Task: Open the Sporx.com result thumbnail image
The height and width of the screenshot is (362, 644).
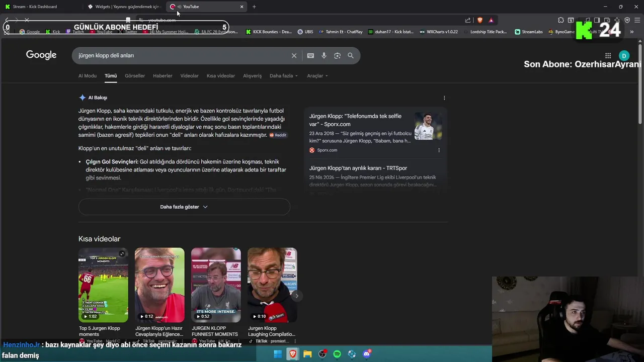Action: tap(428, 126)
